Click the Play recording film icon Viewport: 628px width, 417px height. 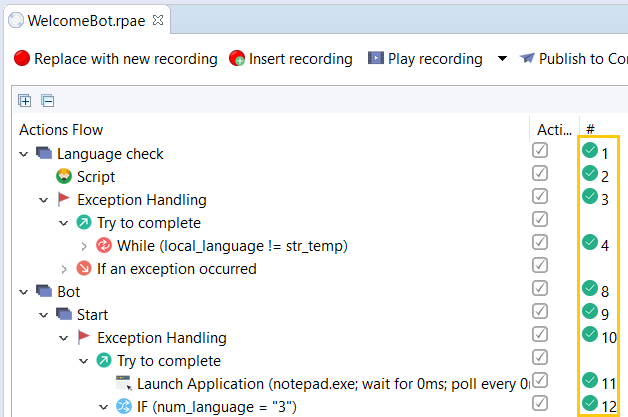[x=376, y=58]
